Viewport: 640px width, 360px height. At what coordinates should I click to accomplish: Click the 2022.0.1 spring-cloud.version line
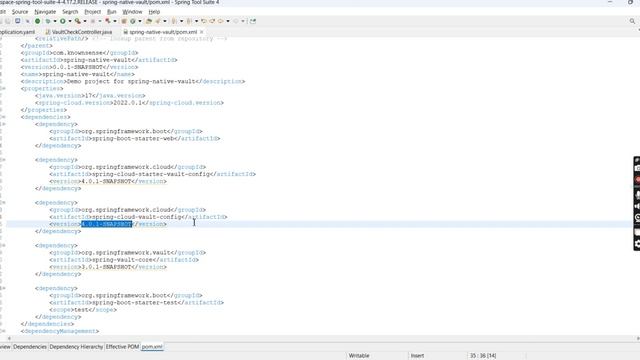(129, 103)
